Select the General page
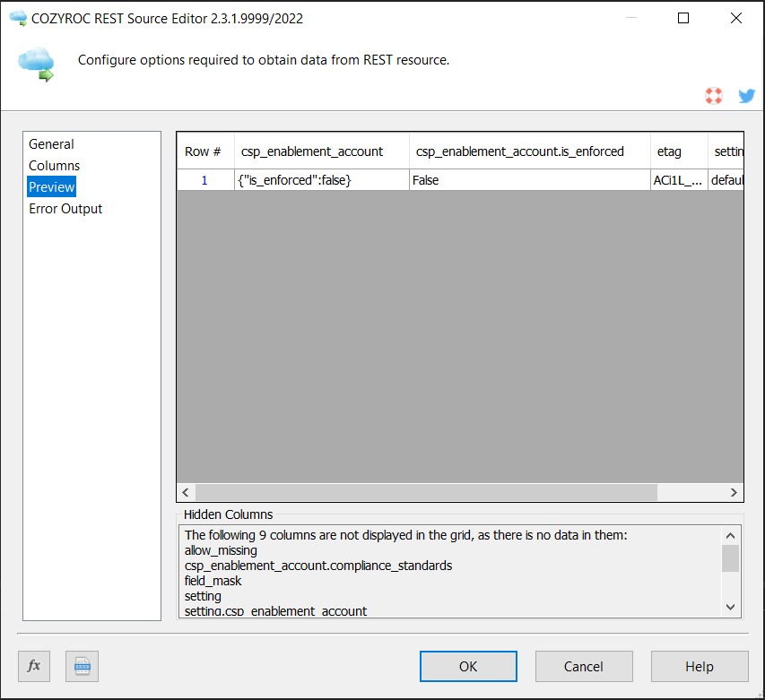Image resolution: width=765 pixels, height=700 pixels. coord(51,144)
